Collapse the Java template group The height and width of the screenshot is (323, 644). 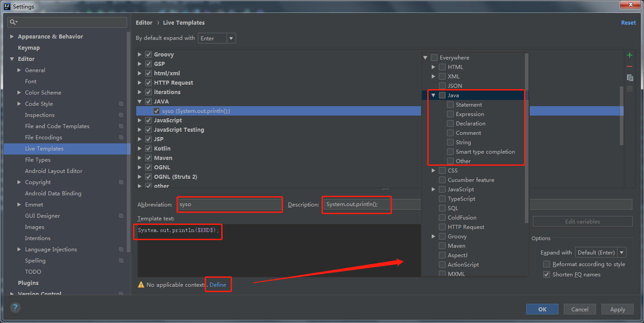point(140,101)
